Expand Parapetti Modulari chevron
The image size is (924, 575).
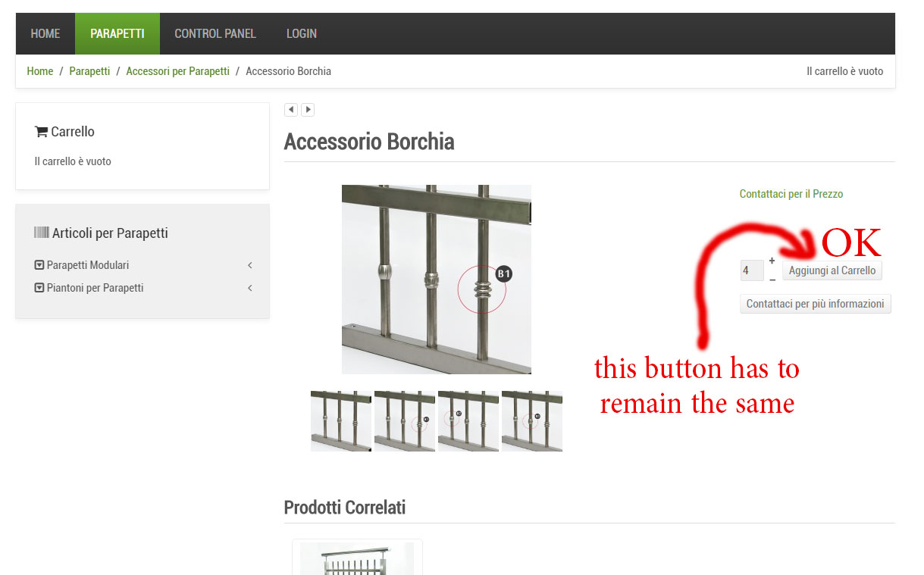[x=249, y=265]
